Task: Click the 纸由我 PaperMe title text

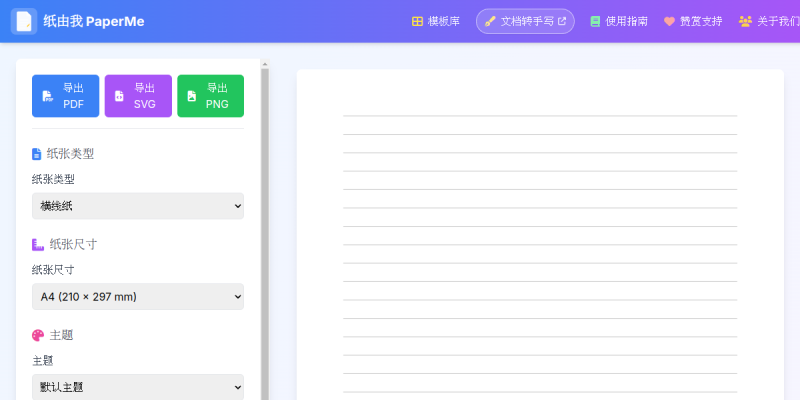Action: [x=94, y=21]
